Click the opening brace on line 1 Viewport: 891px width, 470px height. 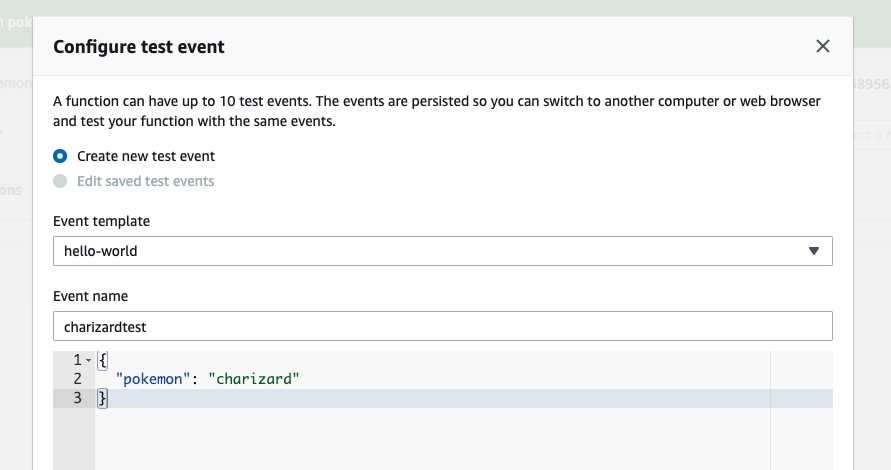pyautogui.click(x=102, y=360)
